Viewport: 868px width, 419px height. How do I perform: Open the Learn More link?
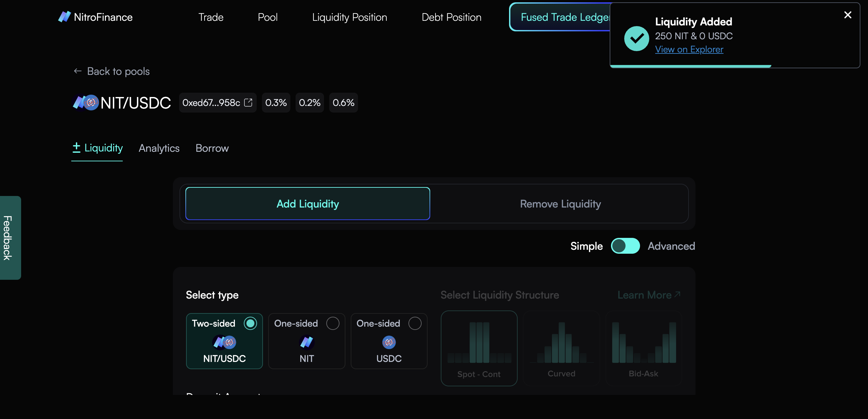tap(649, 295)
